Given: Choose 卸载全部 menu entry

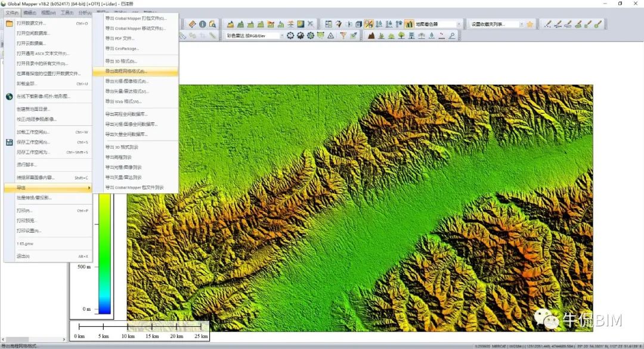Looking at the screenshot, I should pyautogui.click(x=48, y=84).
